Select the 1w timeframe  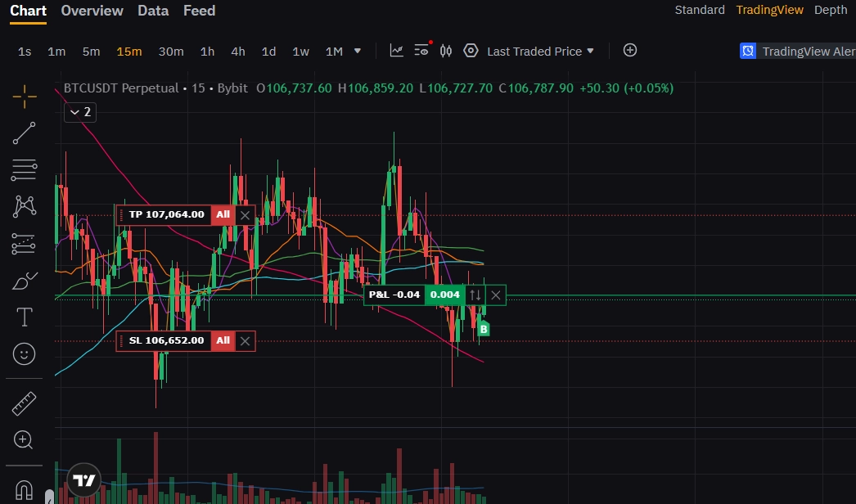point(301,52)
